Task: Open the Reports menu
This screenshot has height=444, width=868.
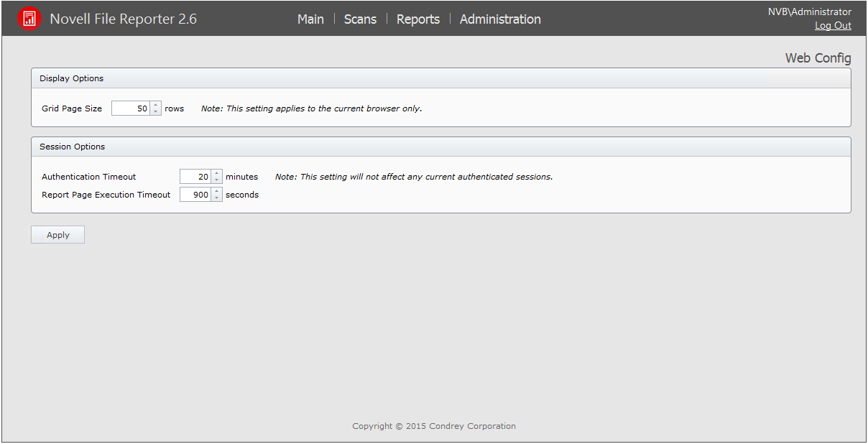Action: [x=418, y=19]
